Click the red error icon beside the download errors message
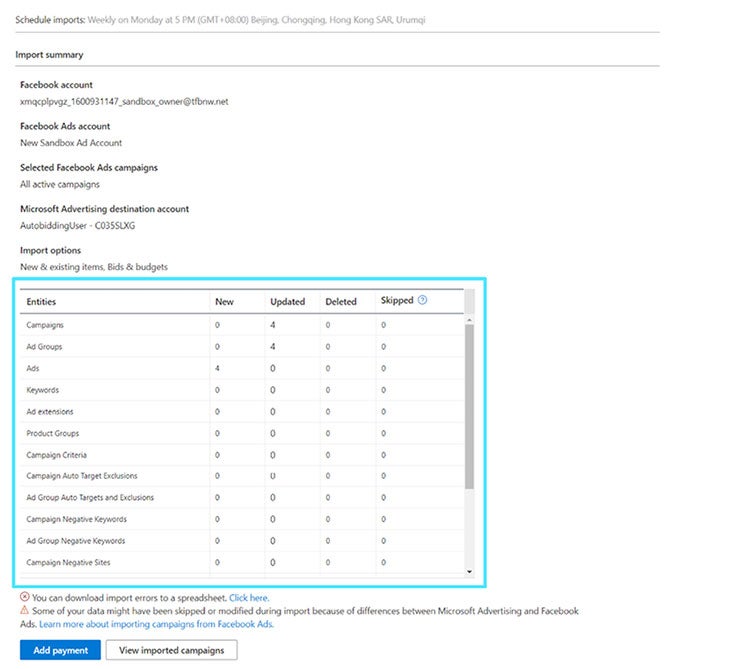The image size is (750, 669). 24,597
